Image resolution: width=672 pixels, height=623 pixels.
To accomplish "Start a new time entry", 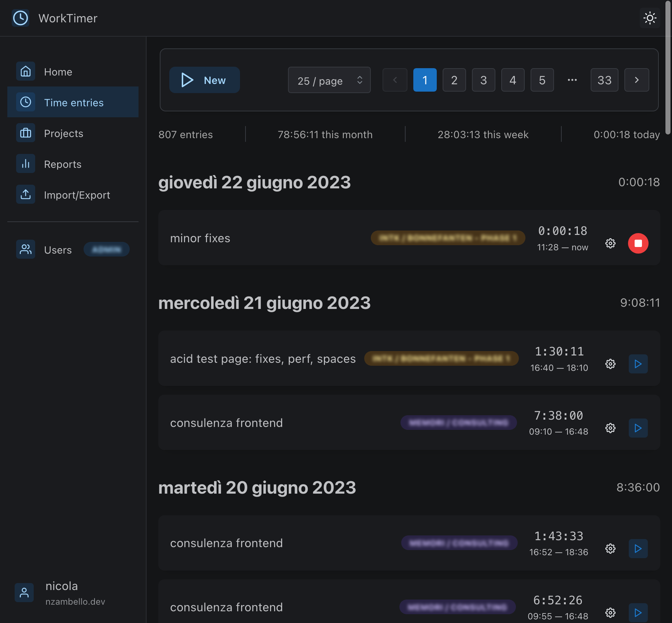I will coord(204,80).
